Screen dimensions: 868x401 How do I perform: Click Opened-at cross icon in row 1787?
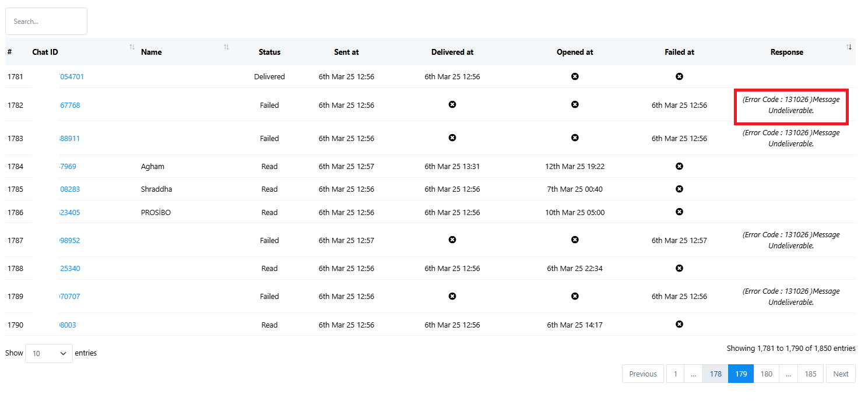pos(575,240)
